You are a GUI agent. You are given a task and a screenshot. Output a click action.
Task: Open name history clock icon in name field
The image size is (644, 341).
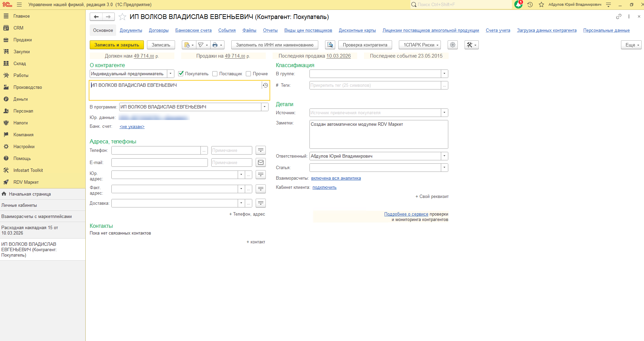tap(265, 85)
